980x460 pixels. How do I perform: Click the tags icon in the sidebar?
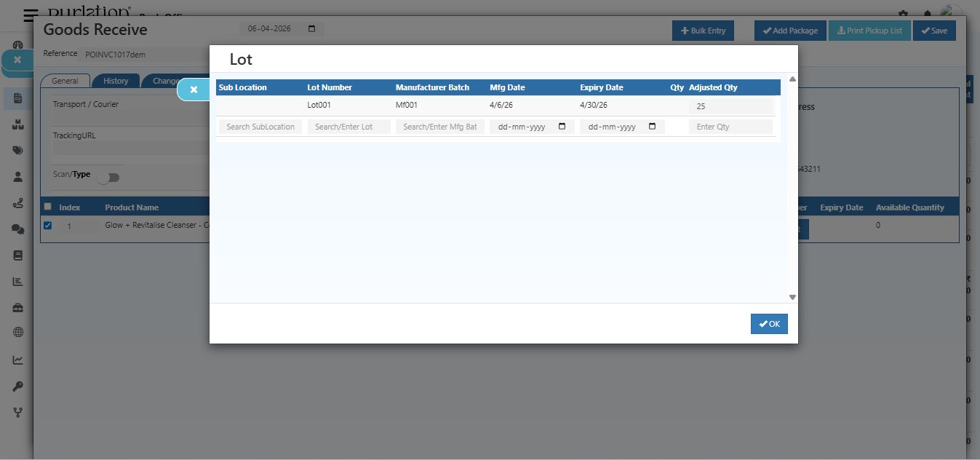[18, 151]
